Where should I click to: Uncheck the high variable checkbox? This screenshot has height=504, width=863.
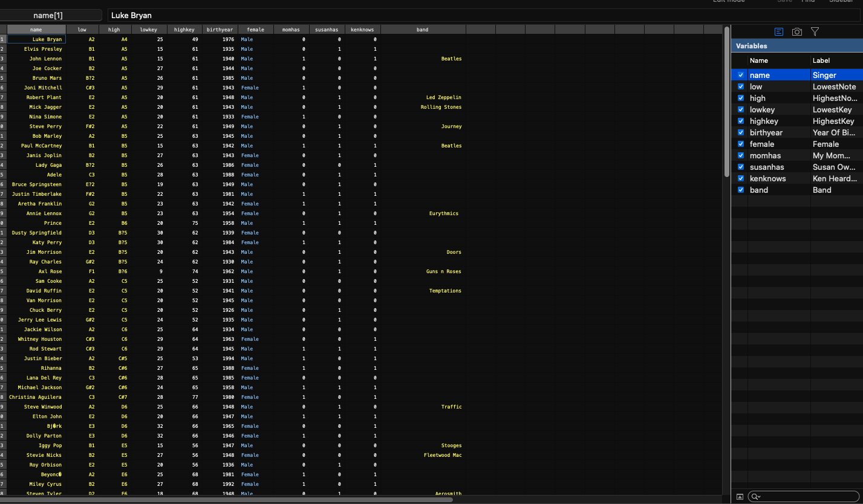point(741,98)
